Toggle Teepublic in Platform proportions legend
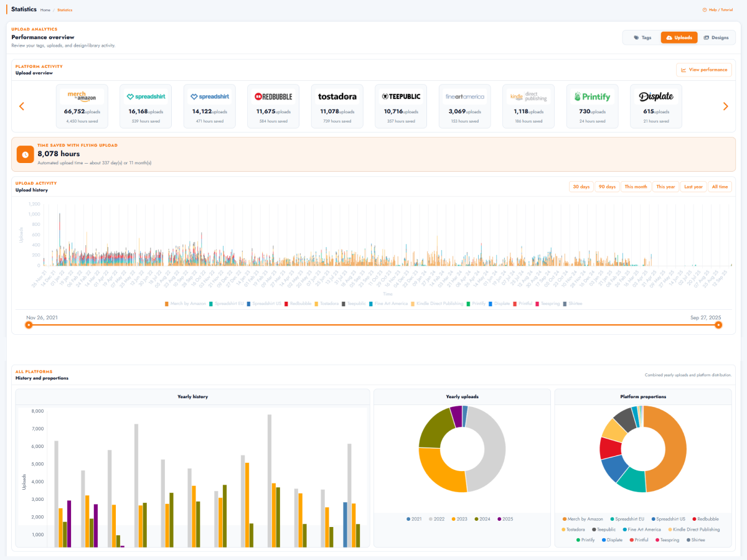The height and width of the screenshot is (560, 747). 603,530
